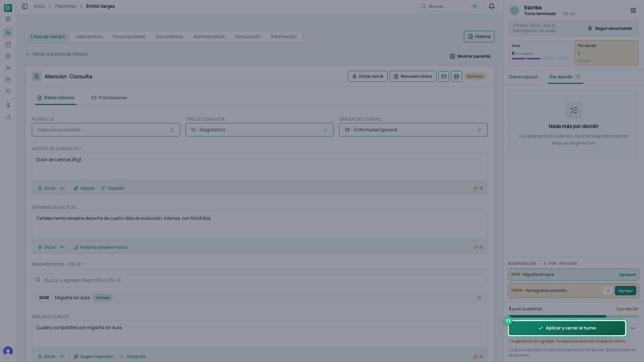Click the Historia button
644x362 pixels.
pos(479,37)
